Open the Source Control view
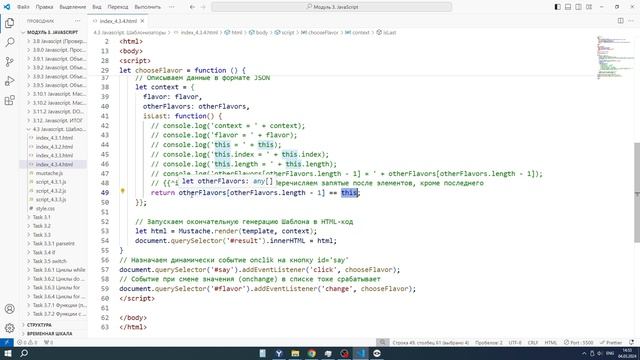The image size is (640, 360). (9, 62)
